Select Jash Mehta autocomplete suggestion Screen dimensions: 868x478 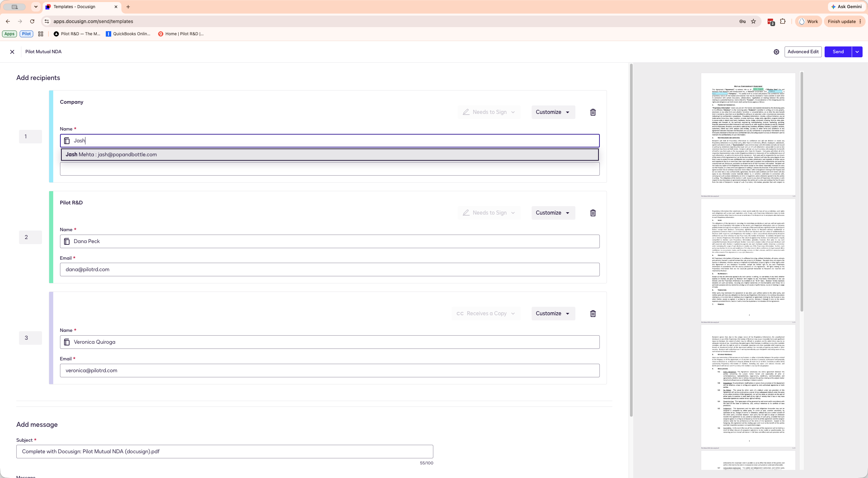[330, 155]
